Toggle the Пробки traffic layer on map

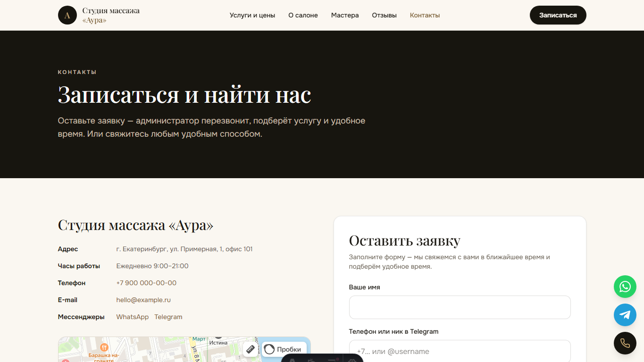pyautogui.click(x=283, y=349)
